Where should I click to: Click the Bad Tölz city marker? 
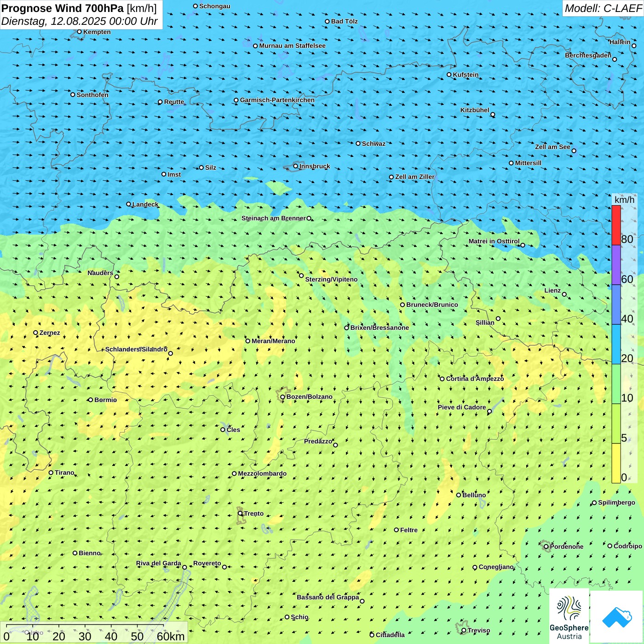328,21
